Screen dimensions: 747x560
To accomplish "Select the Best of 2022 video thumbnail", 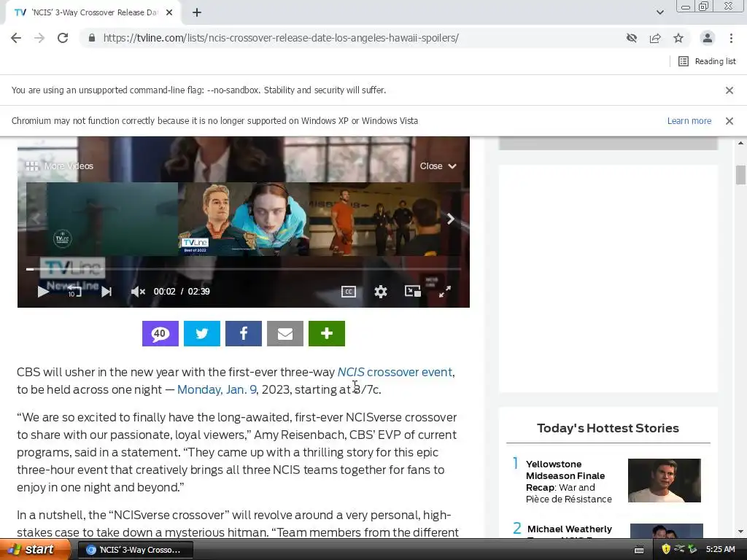I will [244, 219].
